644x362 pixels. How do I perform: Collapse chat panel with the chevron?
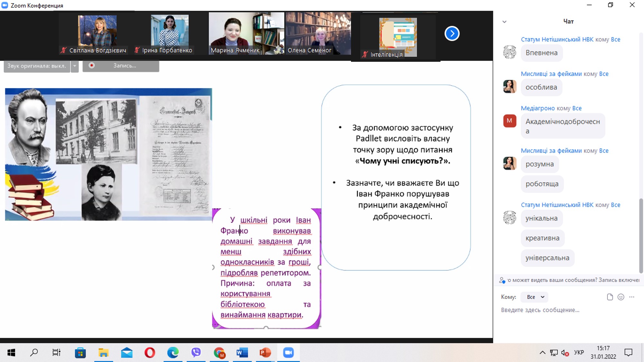tap(504, 22)
